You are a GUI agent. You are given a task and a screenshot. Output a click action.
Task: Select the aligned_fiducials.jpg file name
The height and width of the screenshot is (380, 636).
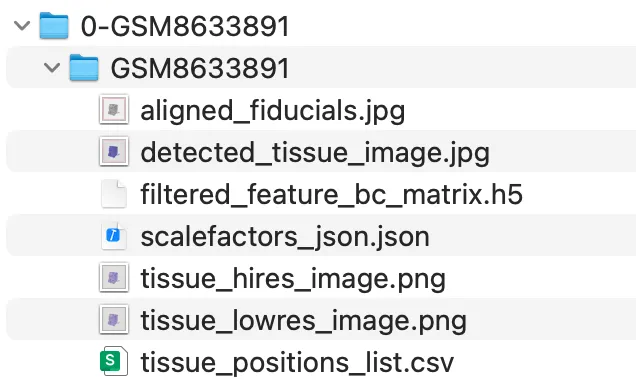tap(273, 111)
